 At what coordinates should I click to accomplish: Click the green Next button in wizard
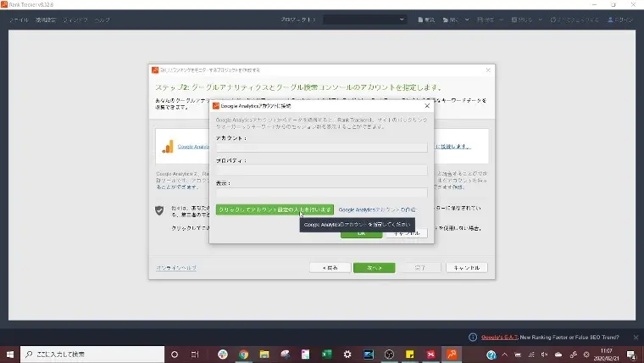(x=374, y=267)
